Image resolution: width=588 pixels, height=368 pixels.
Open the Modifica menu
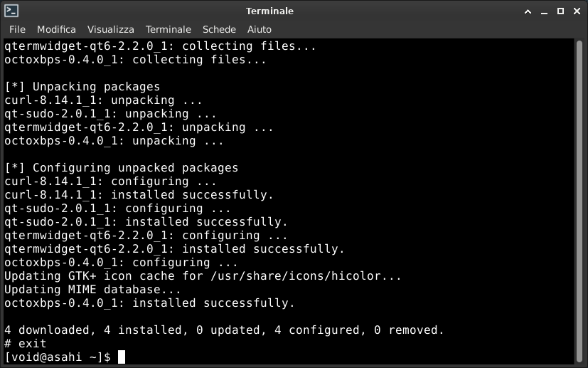click(x=56, y=29)
